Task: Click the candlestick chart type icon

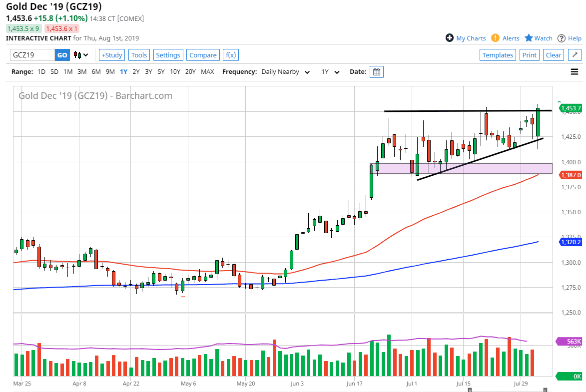Action: [77, 55]
